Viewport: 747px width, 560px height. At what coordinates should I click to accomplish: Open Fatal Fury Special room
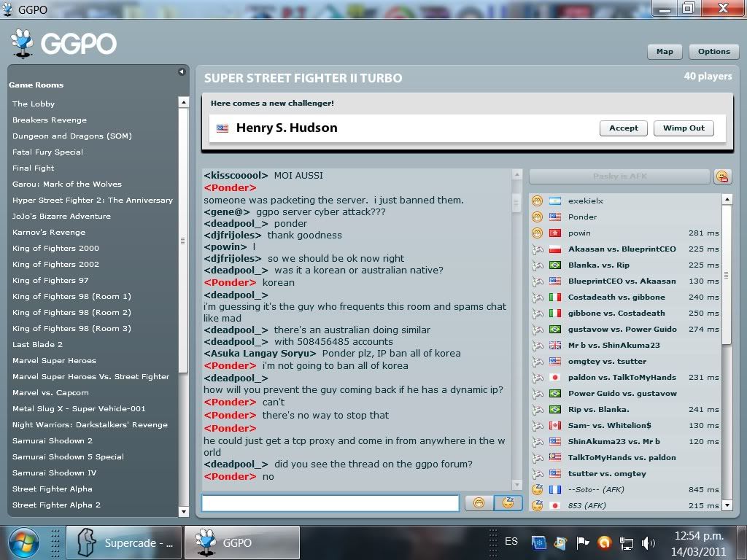tap(47, 152)
